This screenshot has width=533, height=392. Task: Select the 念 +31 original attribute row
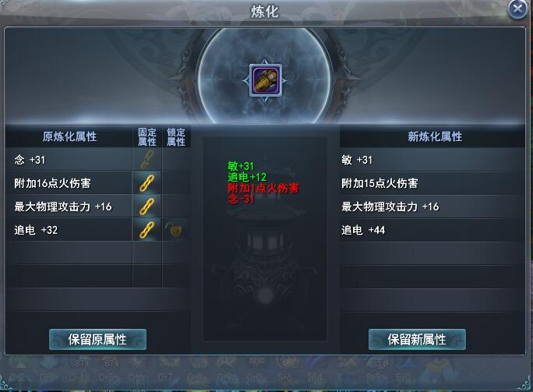coord(69,160)
